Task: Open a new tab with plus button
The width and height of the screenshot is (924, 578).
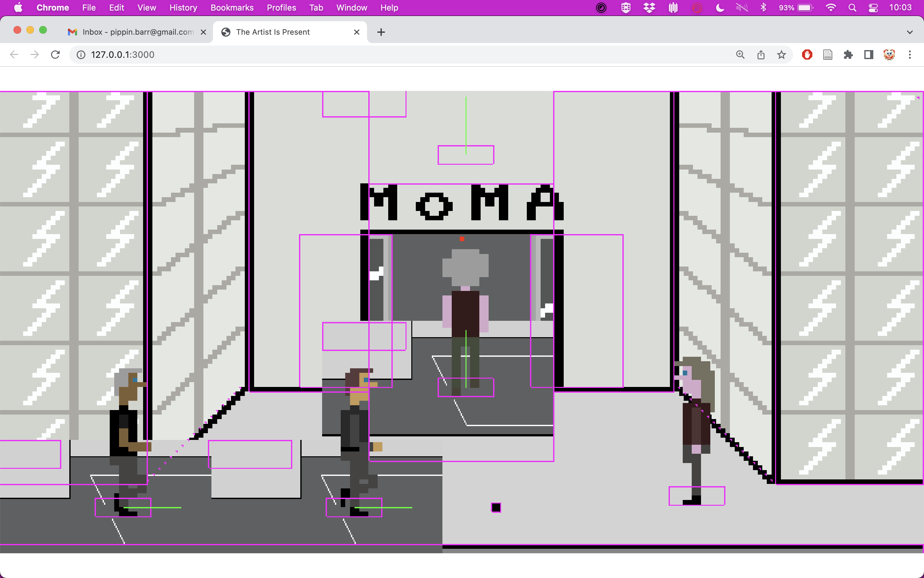Action: (x=381, y=32)
